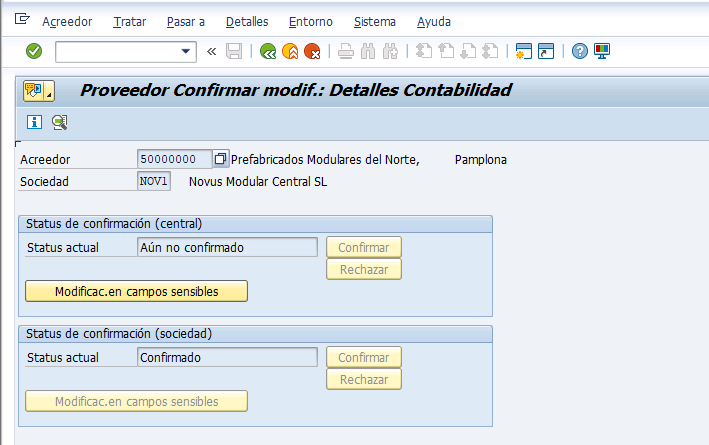Click Confirmar in central confirmation status
The width and height of the screenshot is (709, 445).
(x=364, y=247)
